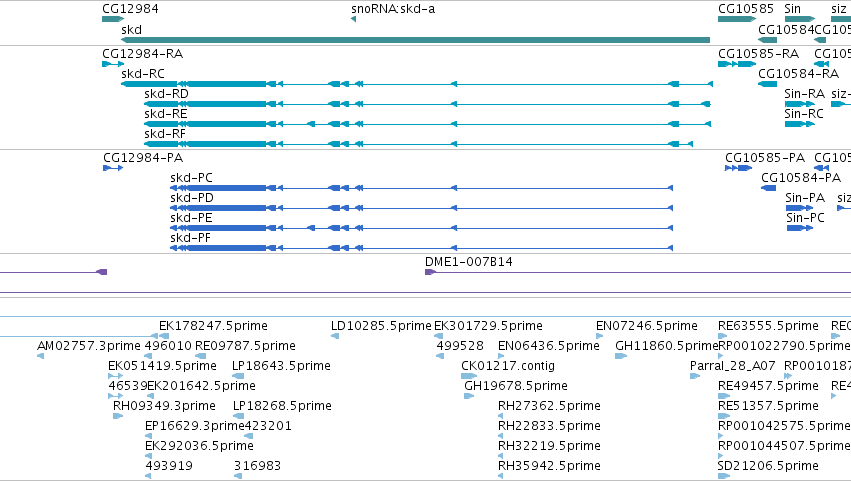Screen dimensions: 851x481
Task: Click the RH32219.5prime EST label
Action: point(549,447)
